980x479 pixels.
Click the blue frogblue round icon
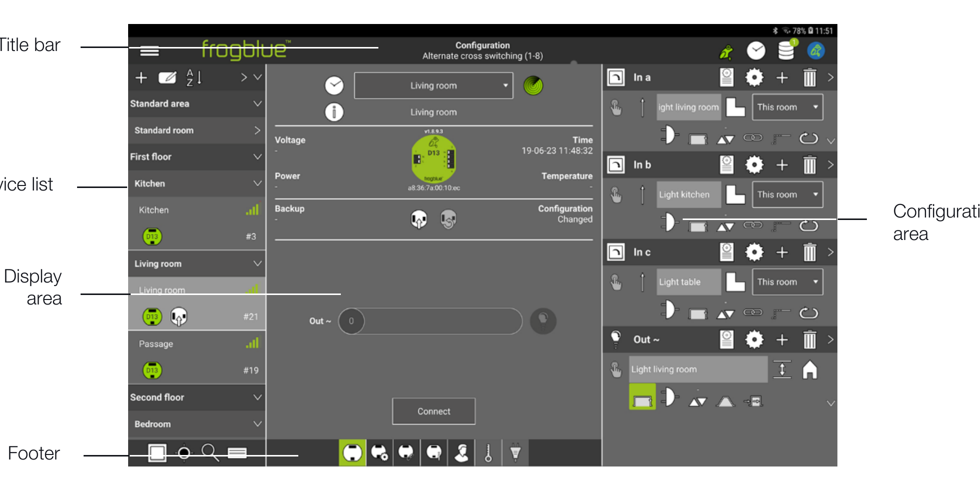coord(816,51)
